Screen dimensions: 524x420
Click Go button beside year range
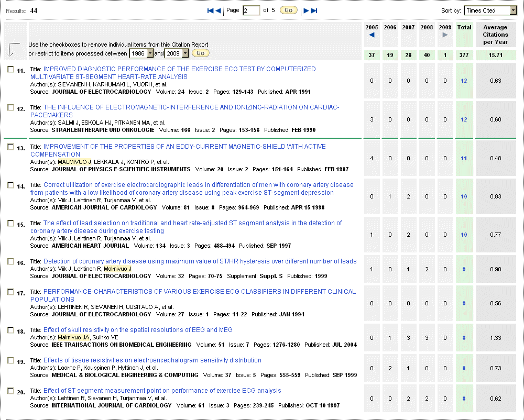200,53
